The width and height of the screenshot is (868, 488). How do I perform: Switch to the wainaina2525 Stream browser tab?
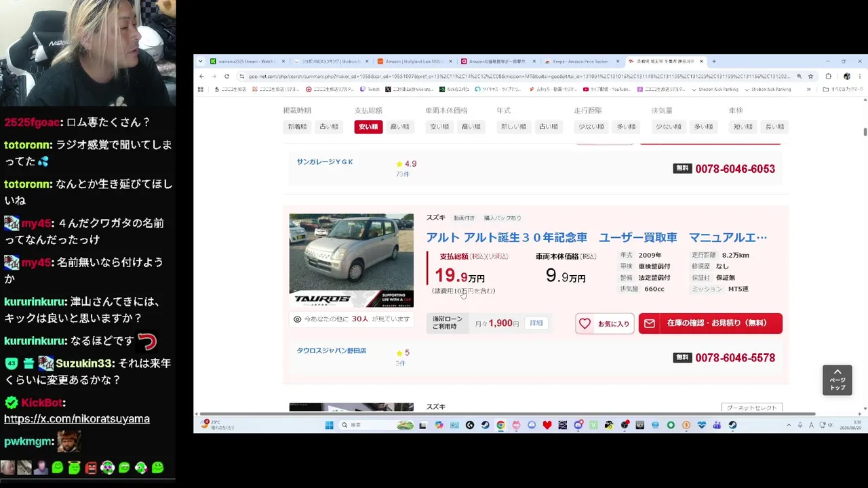pos(248,62)
